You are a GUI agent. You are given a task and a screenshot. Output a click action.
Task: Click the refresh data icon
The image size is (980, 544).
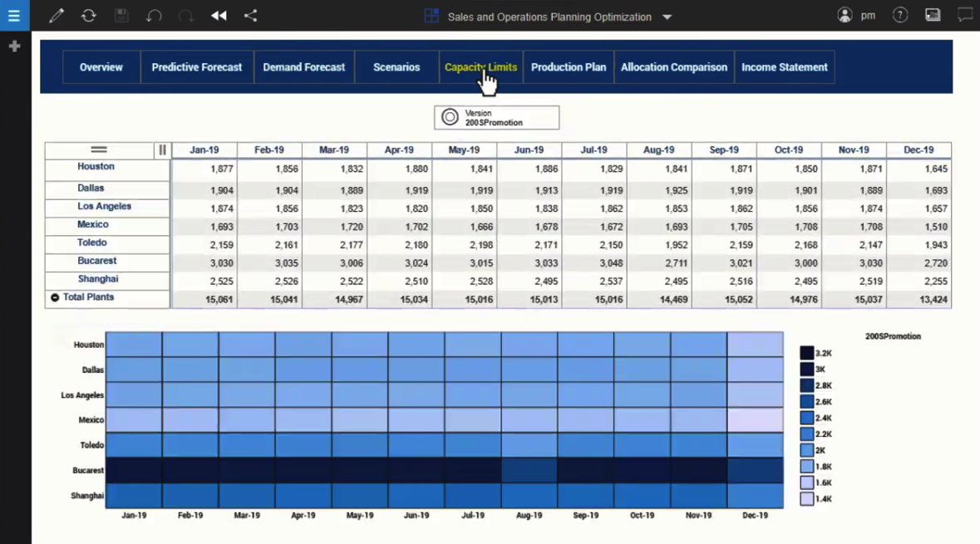(88, 16)
